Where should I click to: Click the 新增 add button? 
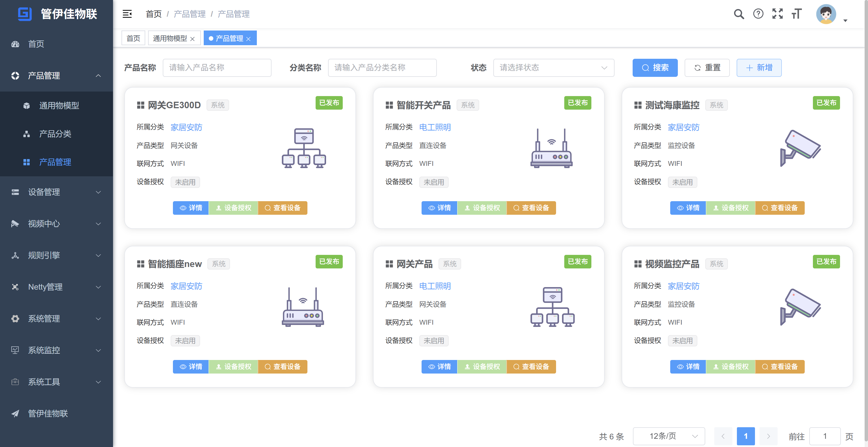pyautogui.click(x=759, y=68)
